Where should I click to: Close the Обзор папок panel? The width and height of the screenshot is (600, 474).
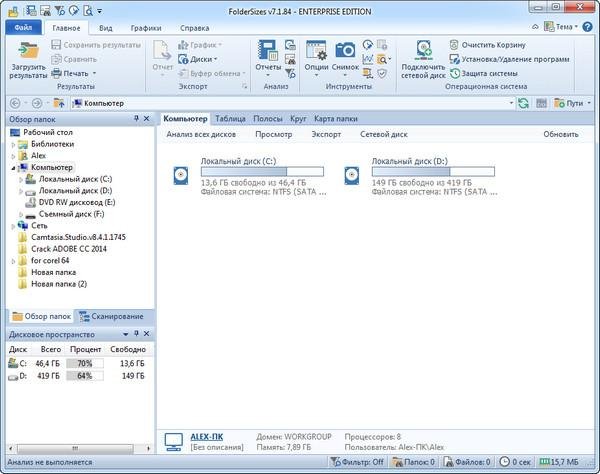[x=147, y=119]
